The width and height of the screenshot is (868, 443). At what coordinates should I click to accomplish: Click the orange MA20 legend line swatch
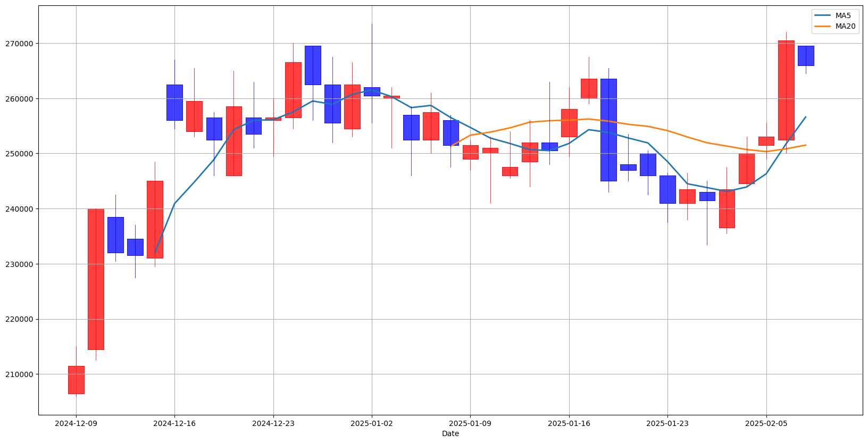click(x=823, y=26)
